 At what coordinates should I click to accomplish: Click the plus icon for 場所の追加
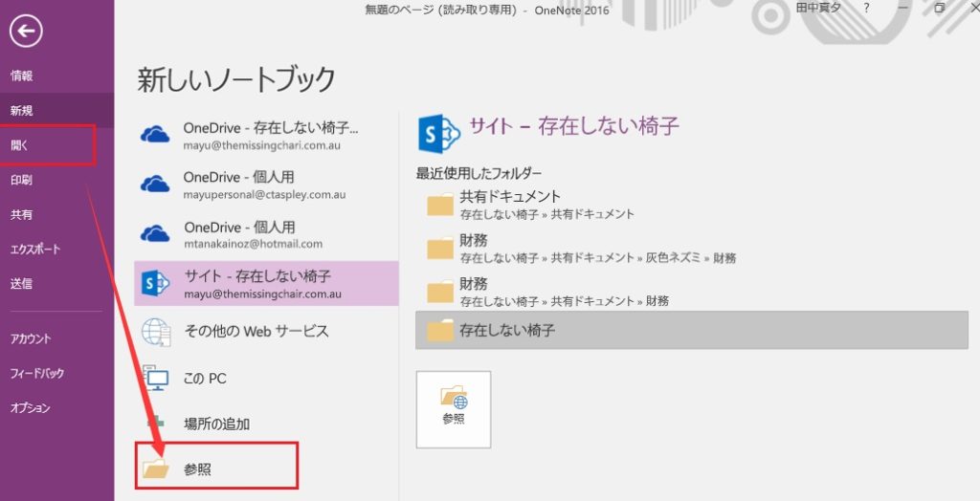coord(156,423)
